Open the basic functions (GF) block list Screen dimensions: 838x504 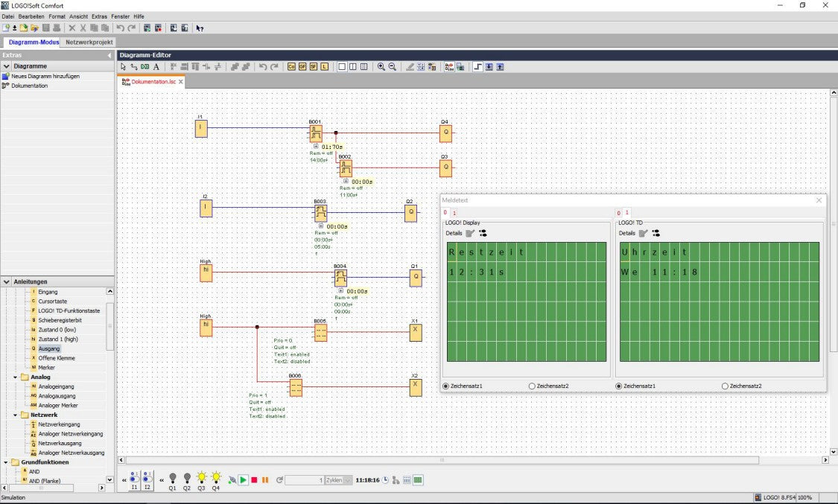(302, 67)
